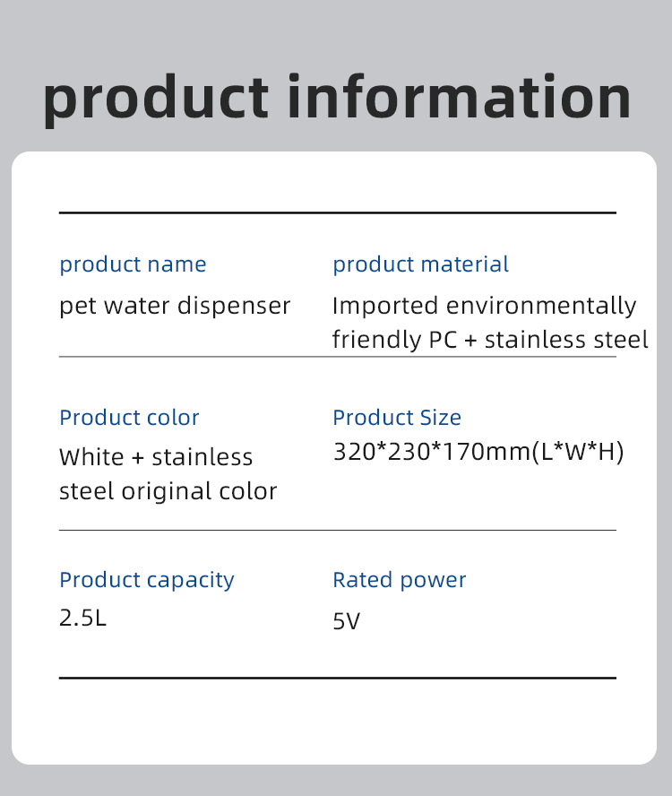Click the "Product capacity" label
The width and height of the screenshot is (672, 796).
pos(146,580)
